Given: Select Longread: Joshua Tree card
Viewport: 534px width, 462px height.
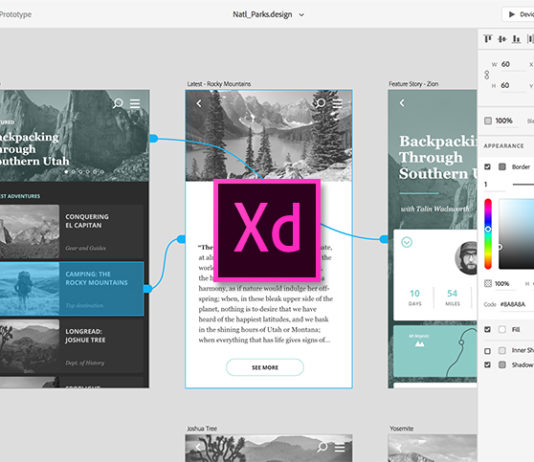Looking at the screenshot, I should point(72,346).
